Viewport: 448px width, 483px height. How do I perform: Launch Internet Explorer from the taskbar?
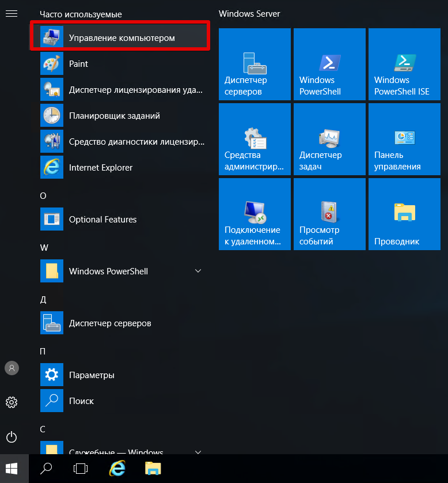pos(117,469)
